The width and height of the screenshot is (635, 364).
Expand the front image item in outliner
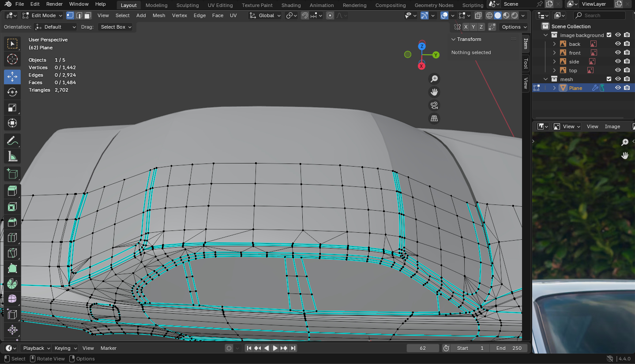555,53
